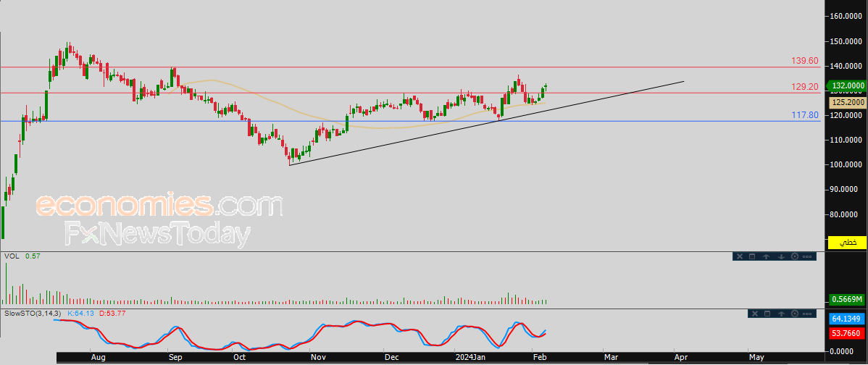Click the 139.60 resistance level label

(806, 61)
